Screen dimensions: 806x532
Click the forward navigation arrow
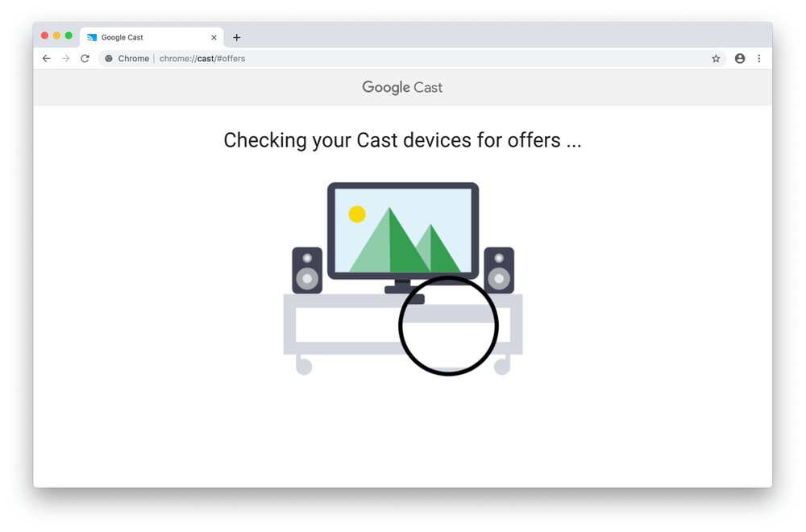tap(66, 59)
